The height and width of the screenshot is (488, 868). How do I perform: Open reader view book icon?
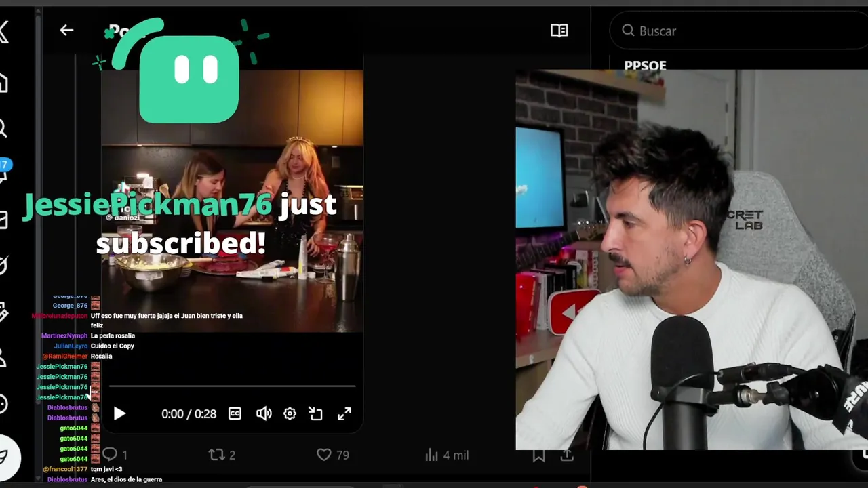tap(559, 30)
